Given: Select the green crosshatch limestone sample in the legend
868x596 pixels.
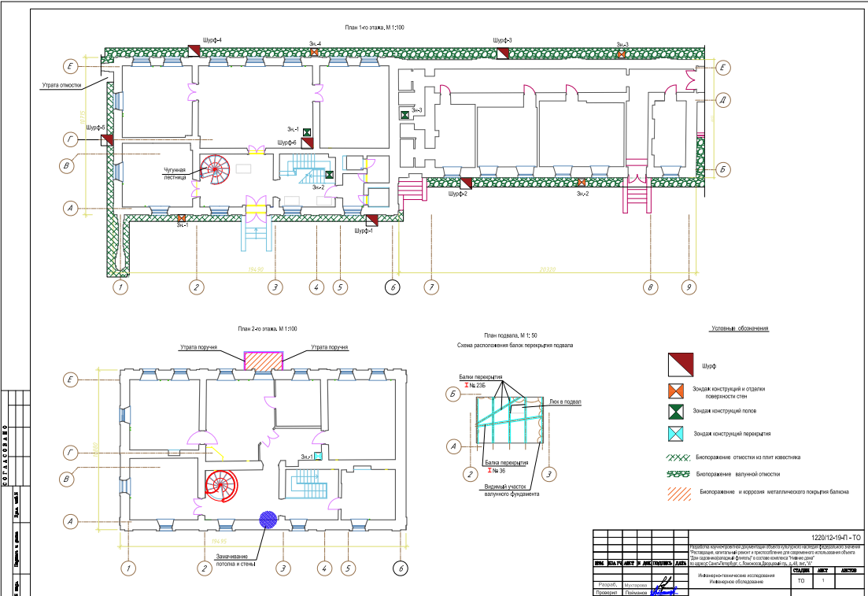Looking at the screenshot, I should tap(678, 457).
